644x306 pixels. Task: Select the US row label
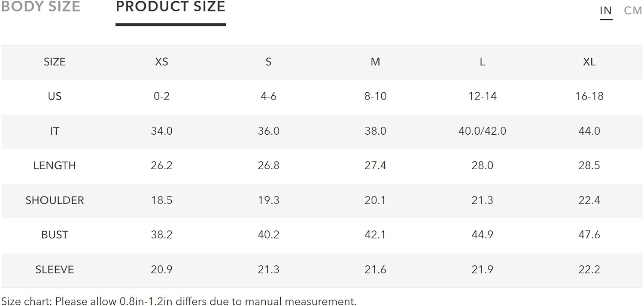55,96
